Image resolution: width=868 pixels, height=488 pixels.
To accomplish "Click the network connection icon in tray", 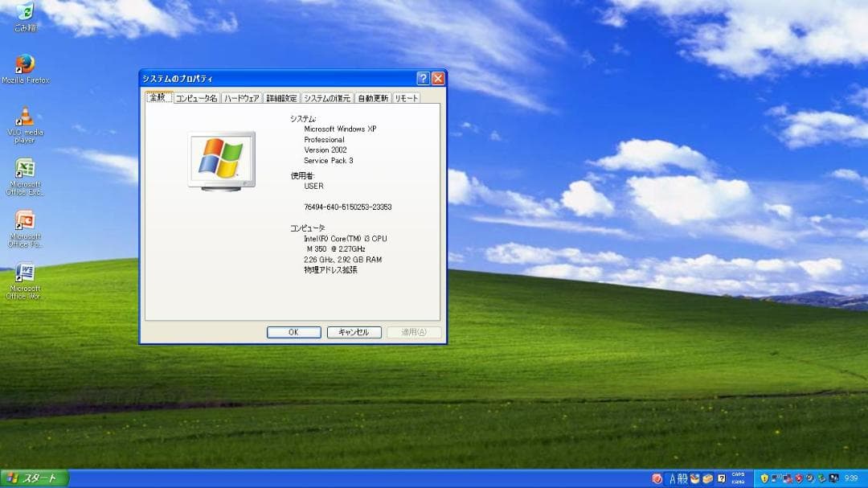I will [776, 478].
